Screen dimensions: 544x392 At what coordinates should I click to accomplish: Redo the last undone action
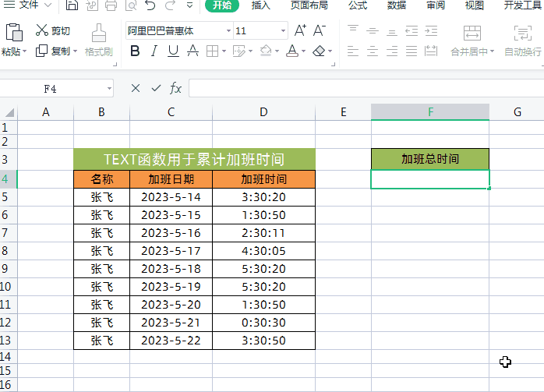(171, 5)
